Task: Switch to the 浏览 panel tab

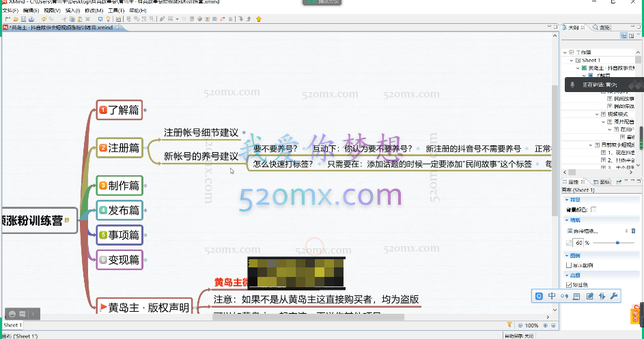Action: [602, 27]
